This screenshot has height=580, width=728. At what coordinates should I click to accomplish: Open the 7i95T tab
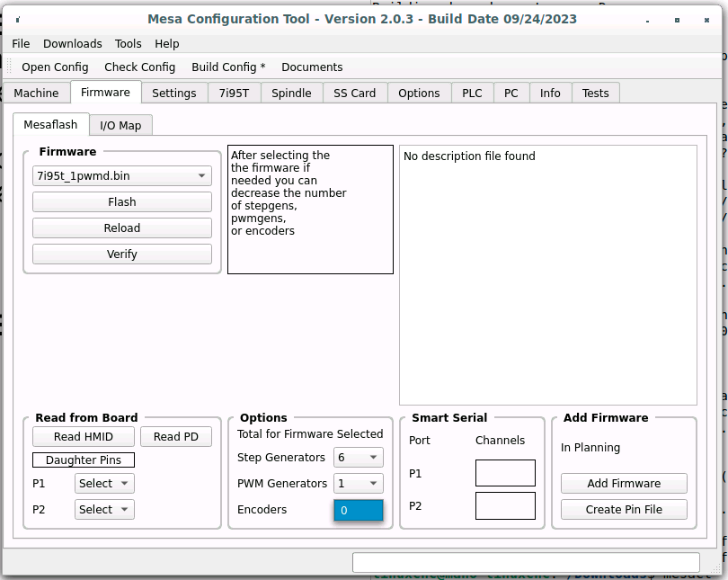[234, 93]
